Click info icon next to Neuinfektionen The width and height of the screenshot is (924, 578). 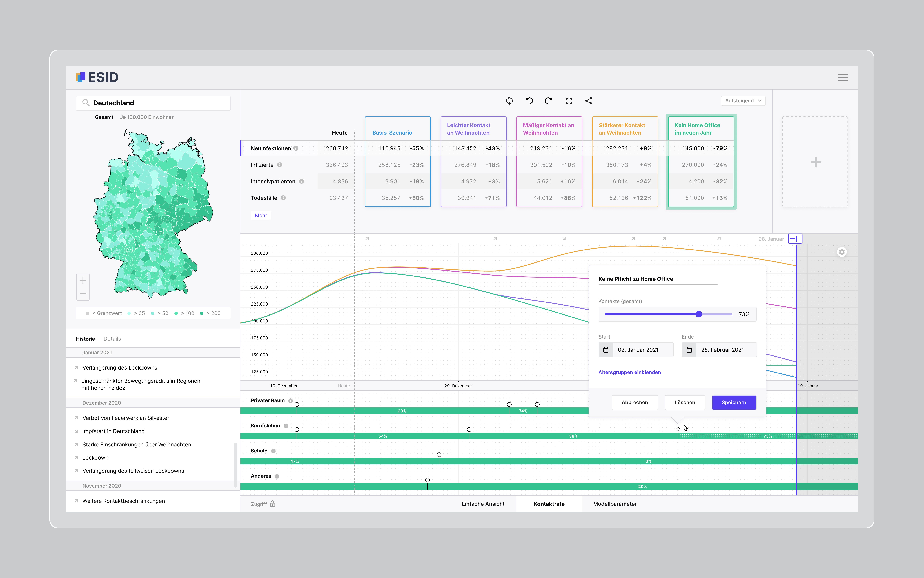click(296, 148)
